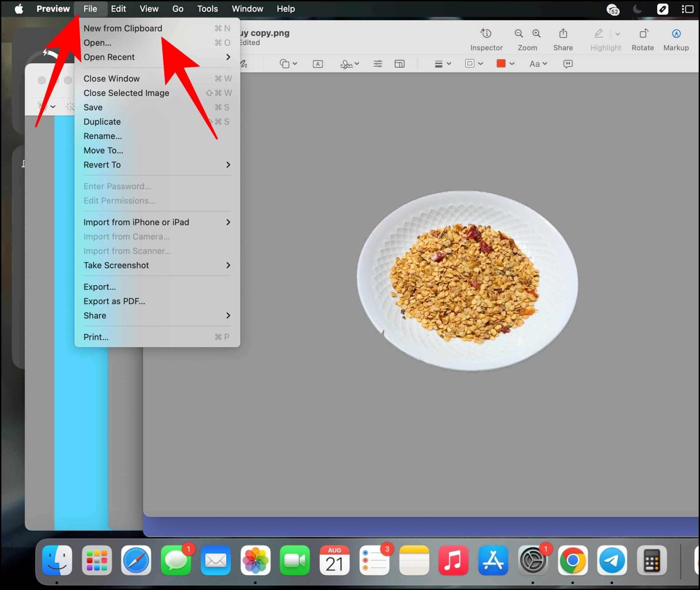Choose Export as PDF from File menu
Screen dimensions: 700x590
pos(114,301)
